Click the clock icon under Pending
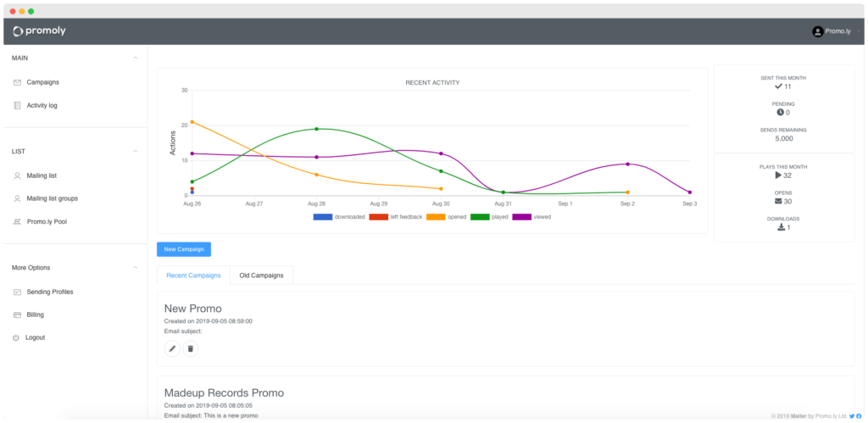The height and width of the screenshot is (423, 868). coord(780,113)
